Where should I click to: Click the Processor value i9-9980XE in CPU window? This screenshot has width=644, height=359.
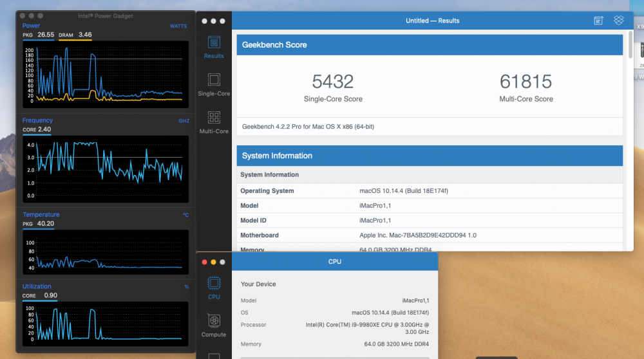click(x=367, y=328)
